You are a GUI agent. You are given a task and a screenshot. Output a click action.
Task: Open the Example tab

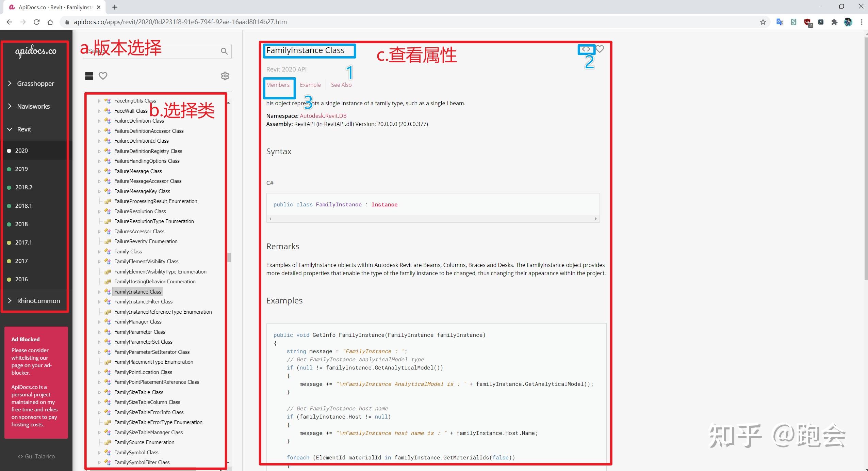[310, 85]
